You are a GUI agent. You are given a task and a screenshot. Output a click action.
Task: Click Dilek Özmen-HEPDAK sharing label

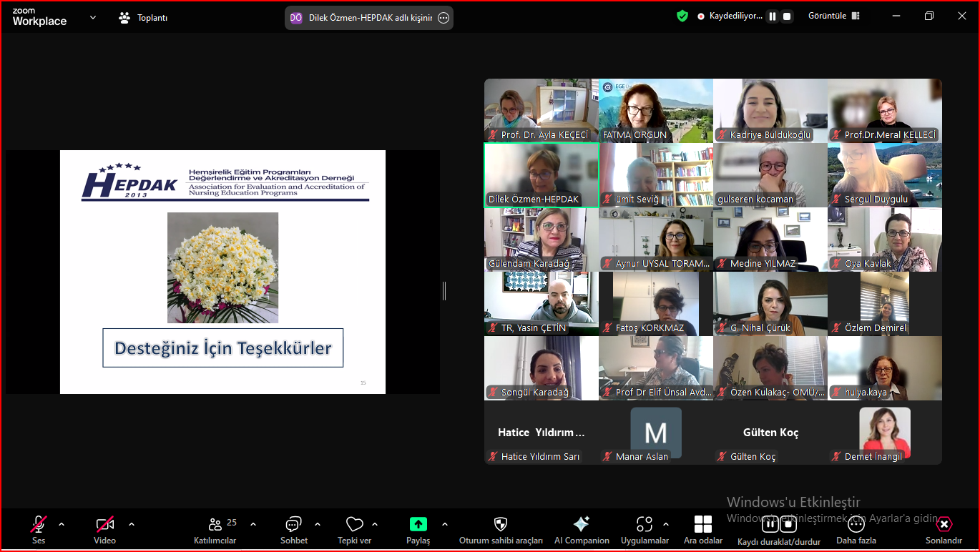pos(370,18)
